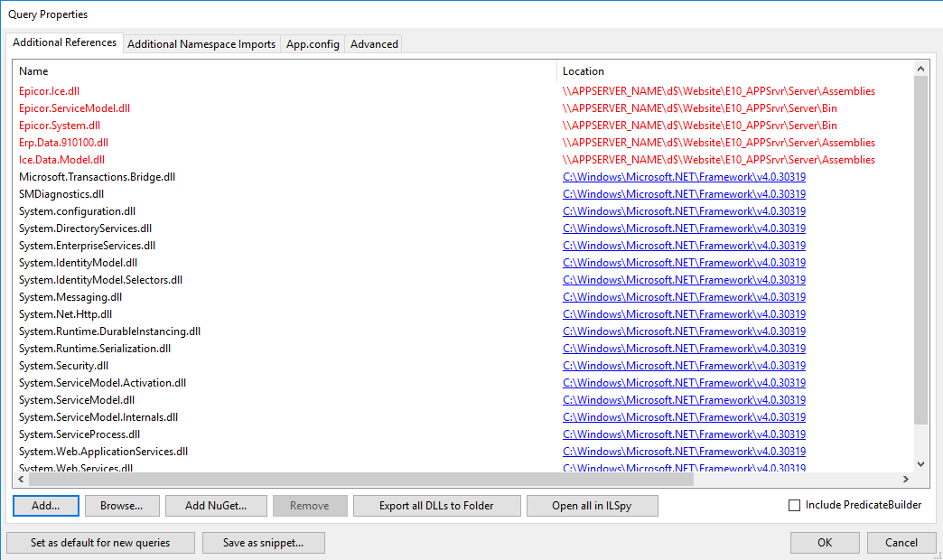The width and height of the screenshot is (943, 560).
Task: Open System.ServiceModel.dll location link
Action: (684, 400)
